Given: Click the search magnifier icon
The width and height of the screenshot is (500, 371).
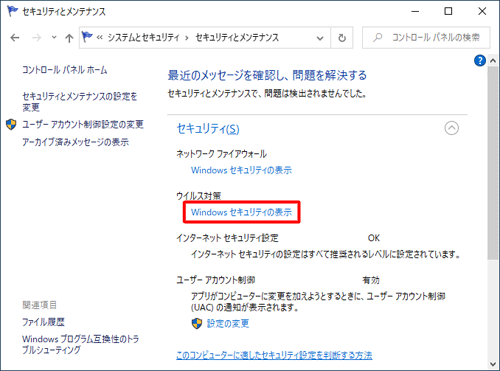Looking at the screenshot, I should (377, 37).
